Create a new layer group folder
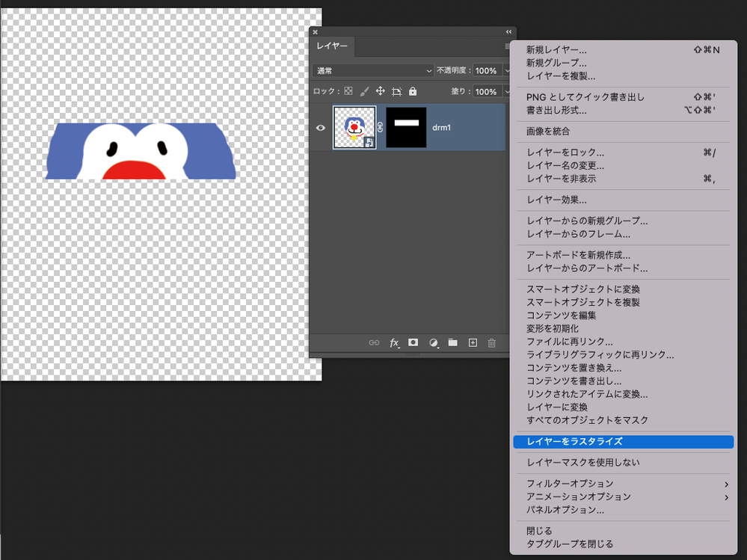 pos(452,342)
